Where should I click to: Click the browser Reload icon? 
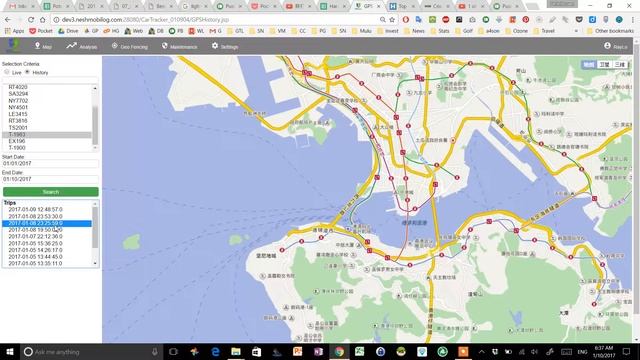point(31,20)
